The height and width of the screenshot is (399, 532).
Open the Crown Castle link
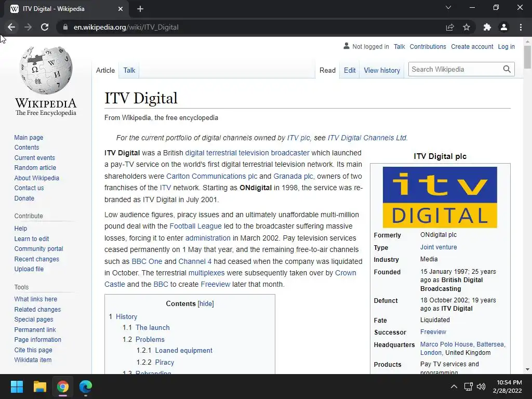pos(230,278)
